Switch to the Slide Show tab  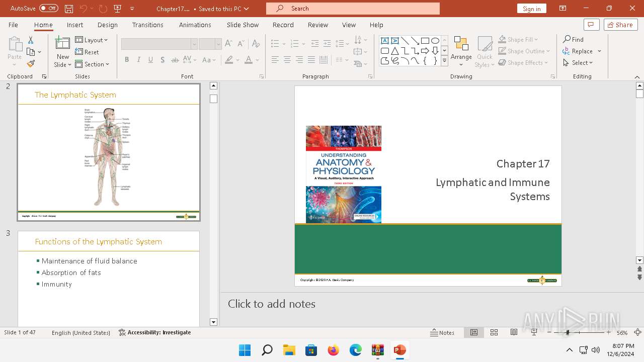tap(243, 25)
